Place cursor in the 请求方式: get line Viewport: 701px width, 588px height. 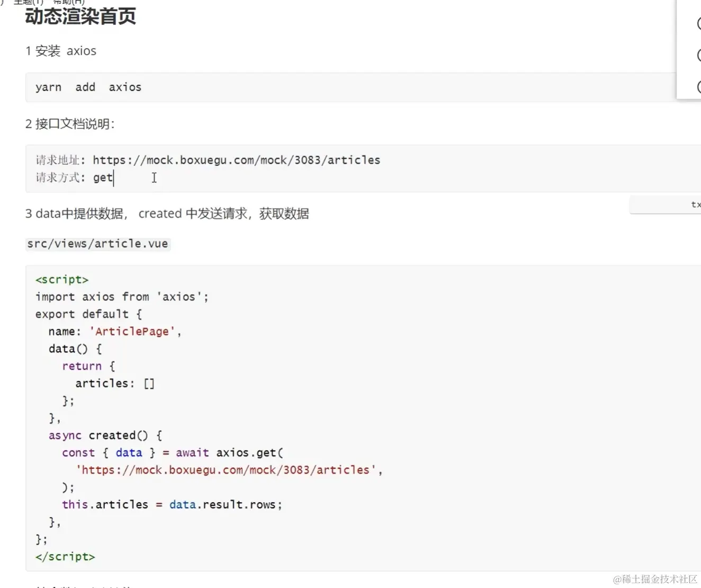pyautogui.click(x=74, y=177)
